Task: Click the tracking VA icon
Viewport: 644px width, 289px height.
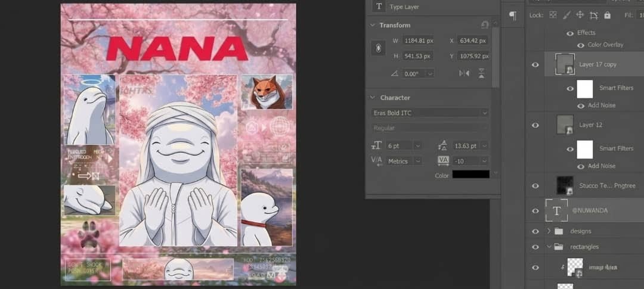Action: tap(443, 160)
